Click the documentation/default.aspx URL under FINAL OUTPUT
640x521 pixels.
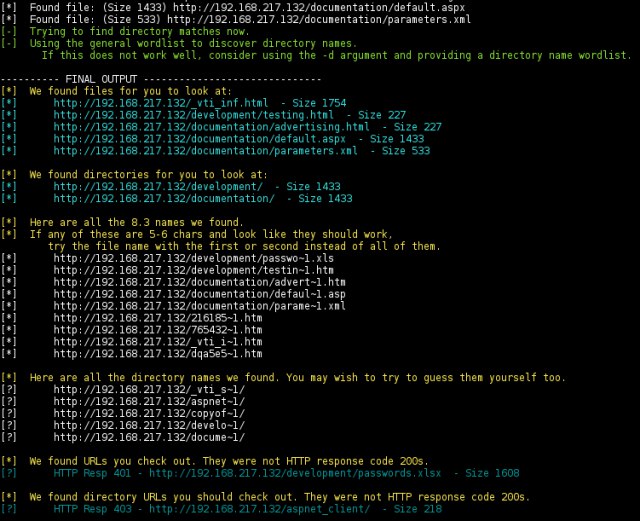(199, 138)
